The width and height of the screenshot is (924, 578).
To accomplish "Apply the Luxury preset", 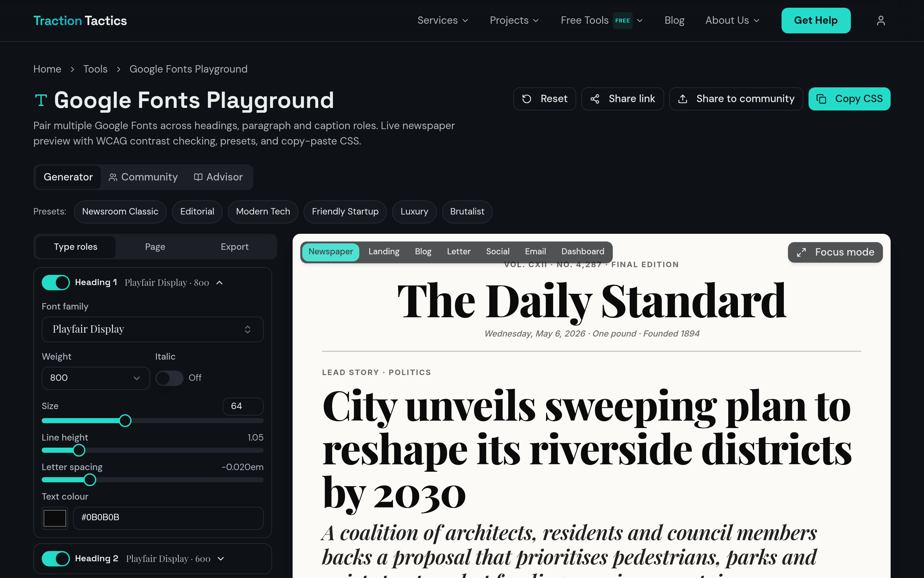I will tap(414, 212).
